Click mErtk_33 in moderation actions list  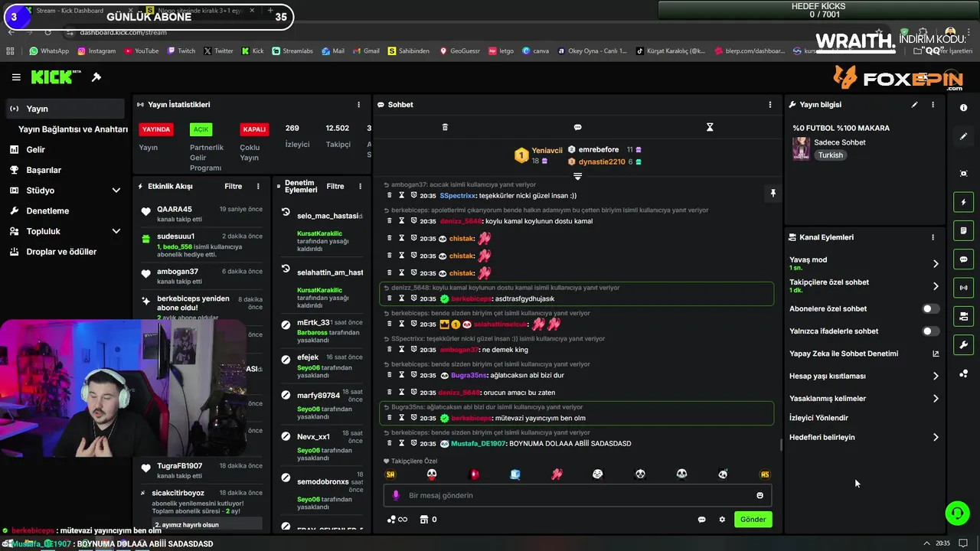pyautogui.click(x=313, y=323)
